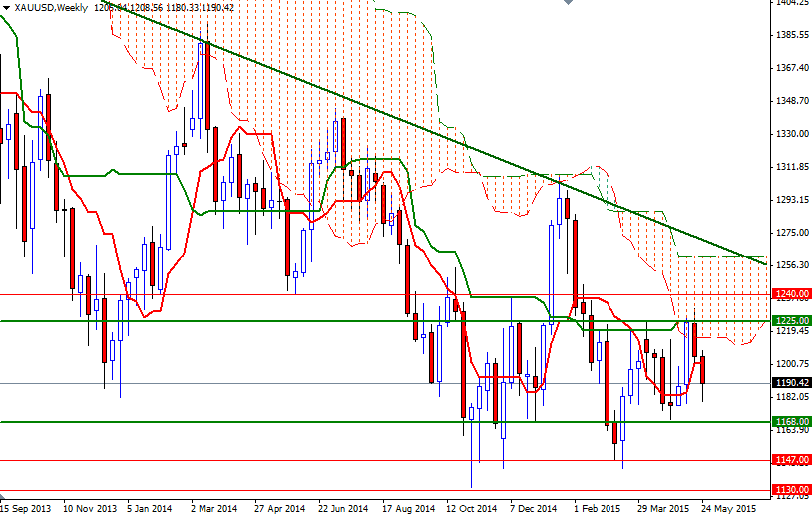
Task: Click the black 1190.42 current price tag
Action: pyautogui.click(x=791, y=383)
